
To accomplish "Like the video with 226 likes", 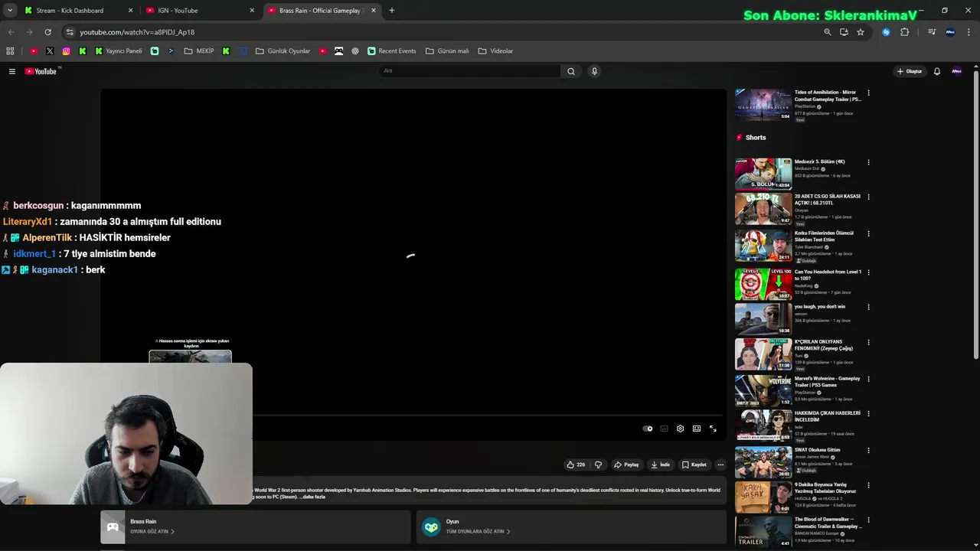I will point(576,465).
